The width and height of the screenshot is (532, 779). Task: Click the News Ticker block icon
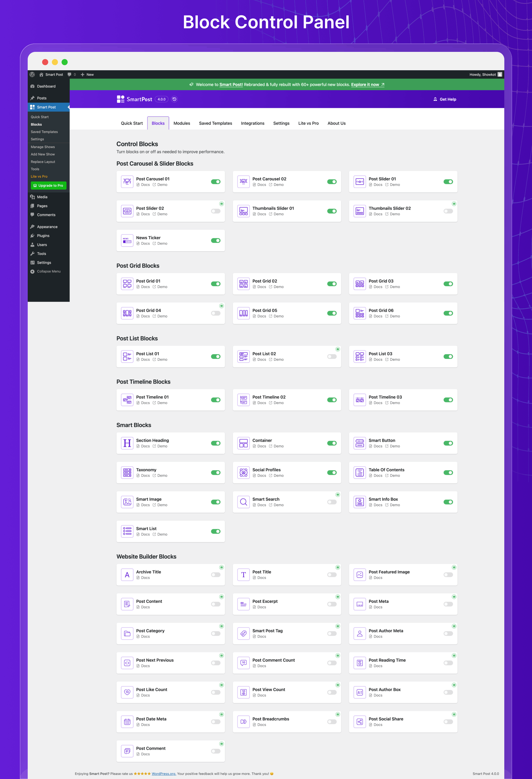tap(127, 241)
